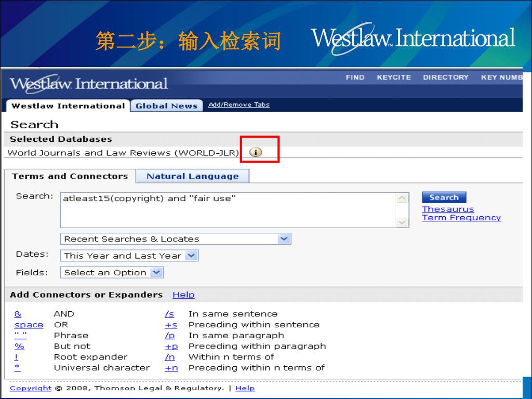Click the search box scroll-up arrow
This screenshot has height=399, width=532.
click(402, 198)
